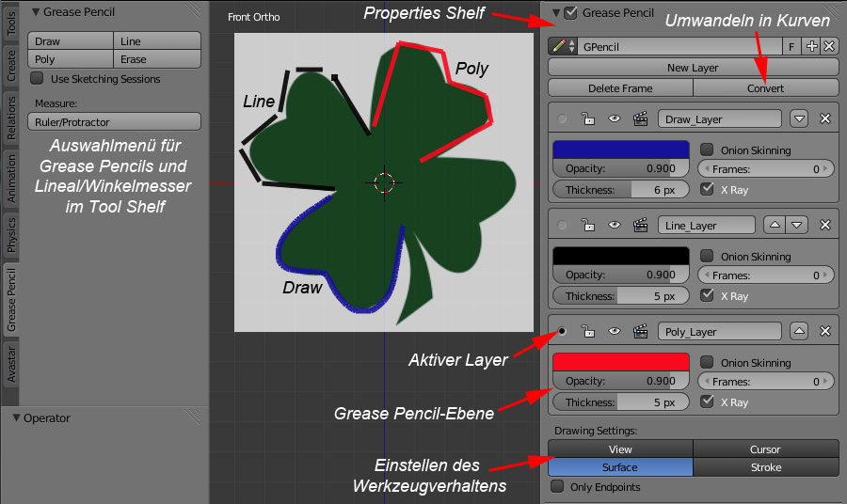Click the F fake user button
The height and width of the screenshot is (504, 847).
point(792,46)
